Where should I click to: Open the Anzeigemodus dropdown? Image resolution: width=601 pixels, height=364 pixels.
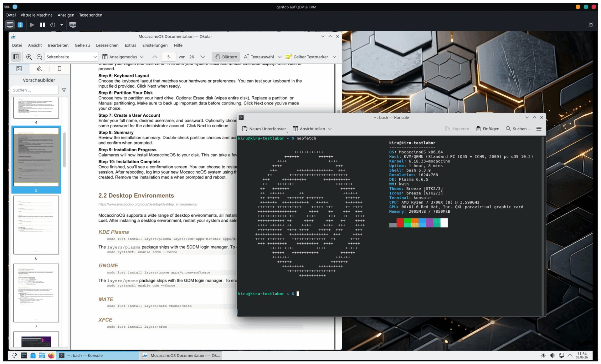point(123,57)
